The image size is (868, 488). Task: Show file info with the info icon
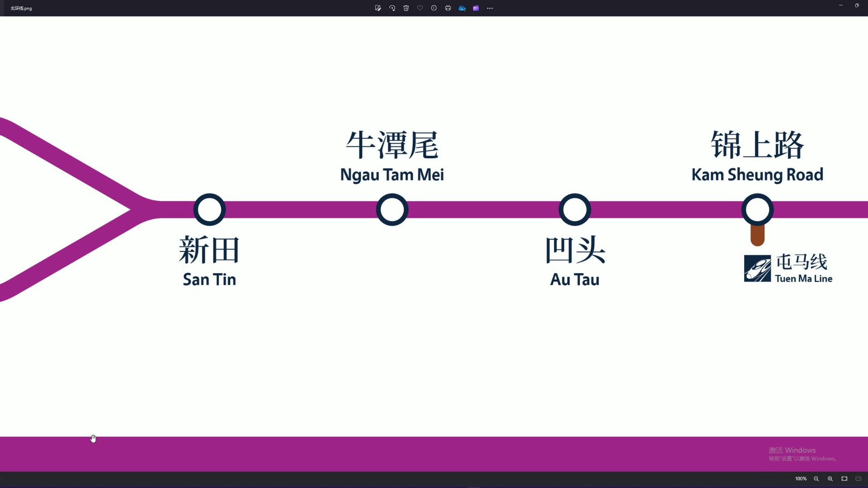click(x=434, y=8)
